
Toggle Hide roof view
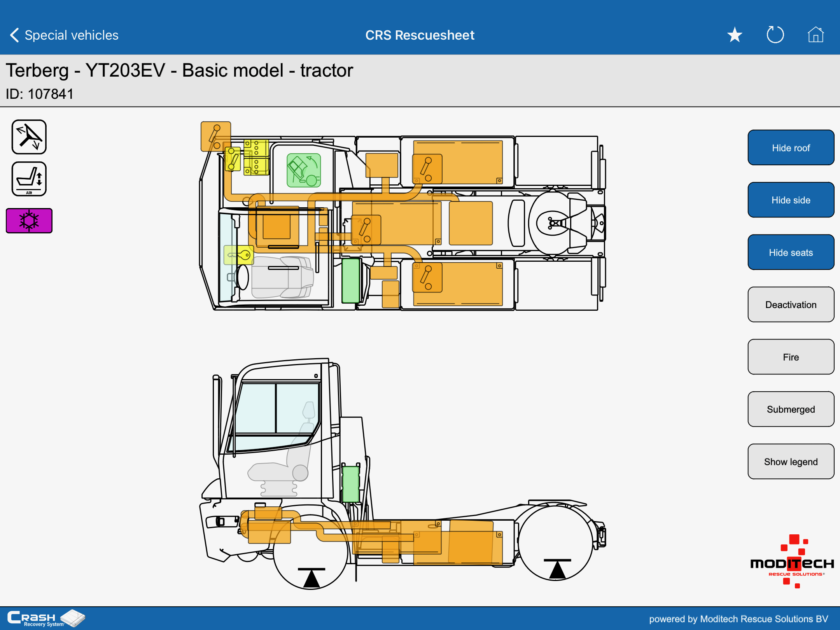pos(791,148)
